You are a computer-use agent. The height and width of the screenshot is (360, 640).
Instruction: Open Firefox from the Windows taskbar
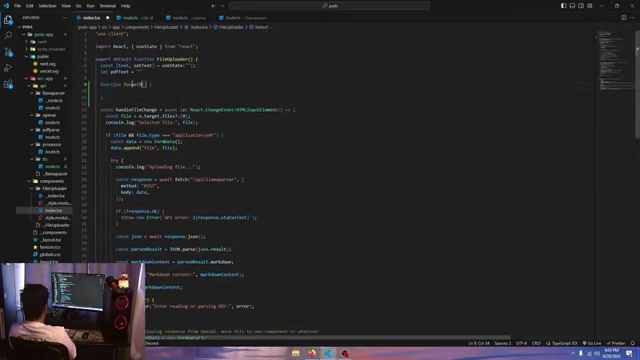tap(312, 353)
